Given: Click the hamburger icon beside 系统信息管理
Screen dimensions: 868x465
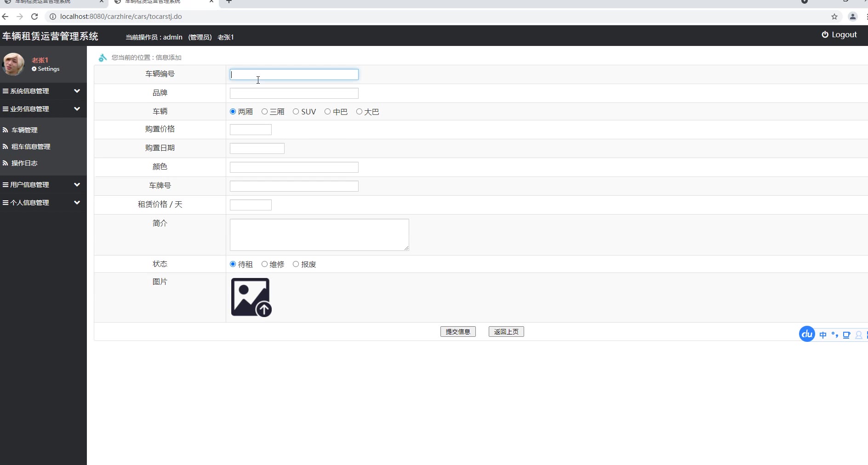Looking at the screenshot, I should (x=6, y=91).
